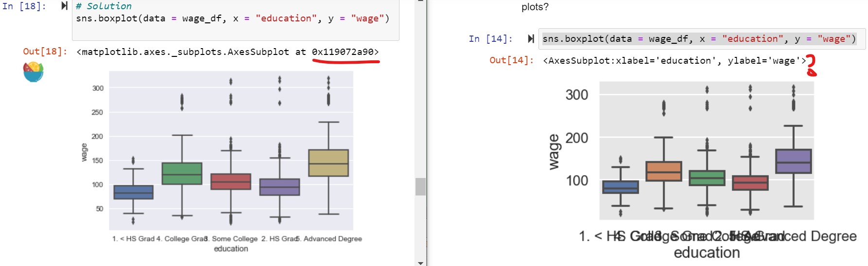
Task: Click the scrollbar up arrow
Action: pos(420,1)
